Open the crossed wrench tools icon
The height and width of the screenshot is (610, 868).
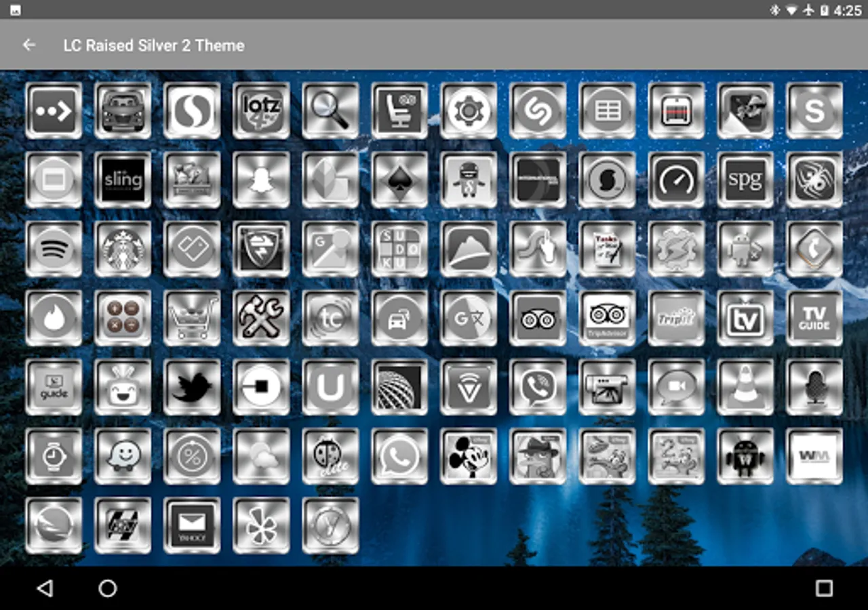click(261, 318)
